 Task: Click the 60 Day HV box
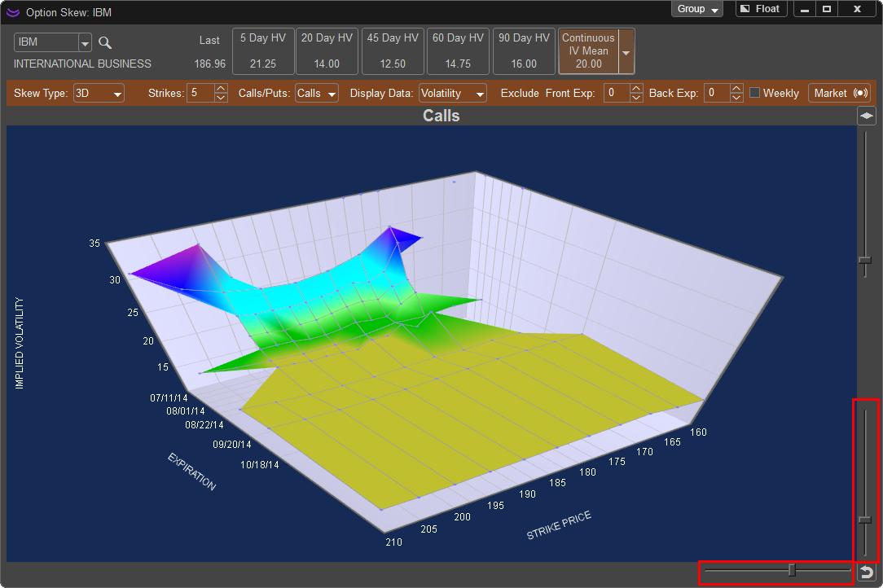458,51
